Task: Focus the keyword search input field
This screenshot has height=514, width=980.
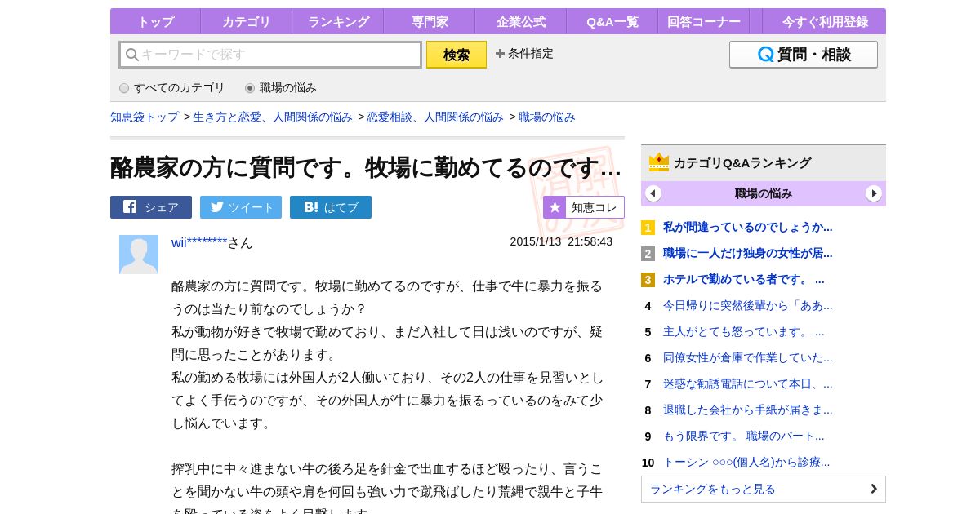Action: point(270,55)
